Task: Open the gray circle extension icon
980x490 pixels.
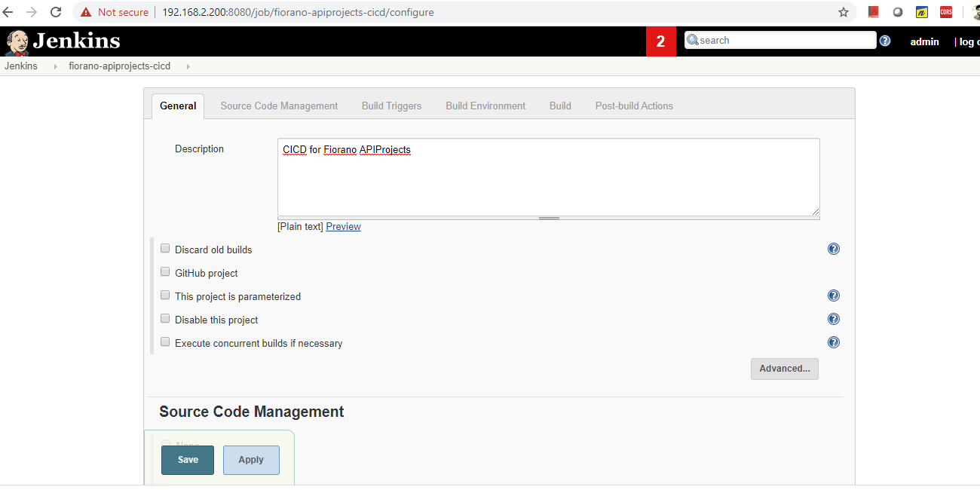Action: click(x=898, y=12)
